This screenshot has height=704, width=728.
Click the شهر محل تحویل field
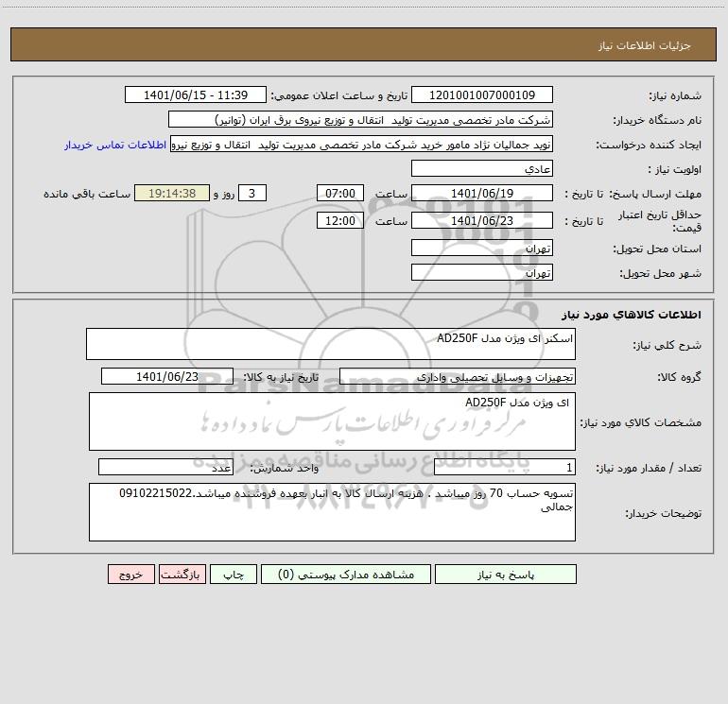(x=482, y=272)
